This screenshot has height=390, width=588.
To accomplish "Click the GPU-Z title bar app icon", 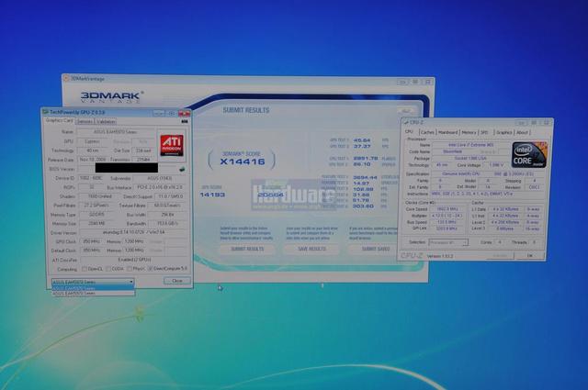I will [46, 112].
